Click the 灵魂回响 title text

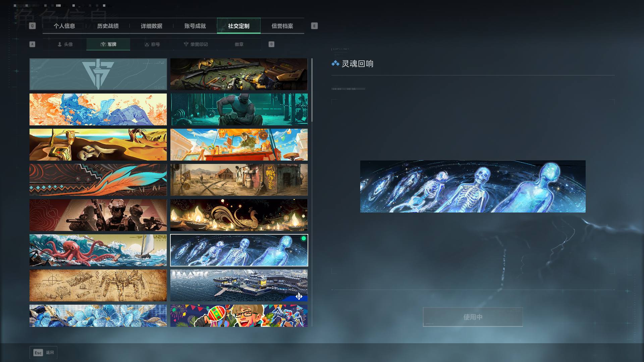358,64
